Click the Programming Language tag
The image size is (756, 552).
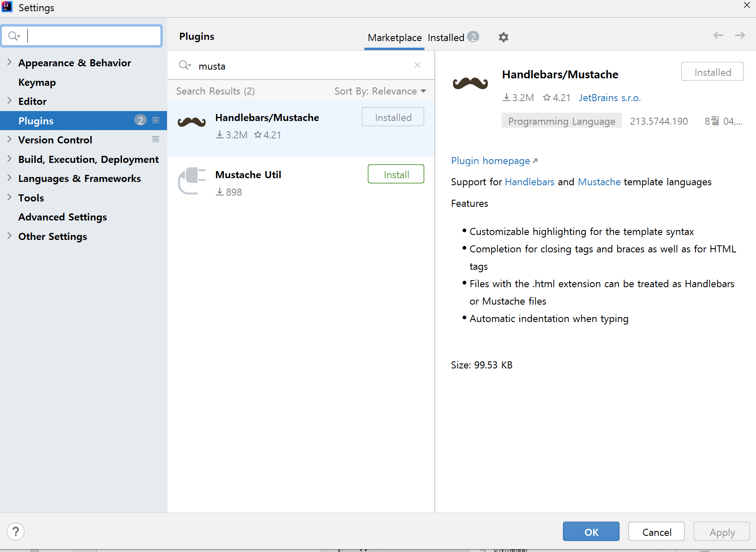(x=562, y=121)
